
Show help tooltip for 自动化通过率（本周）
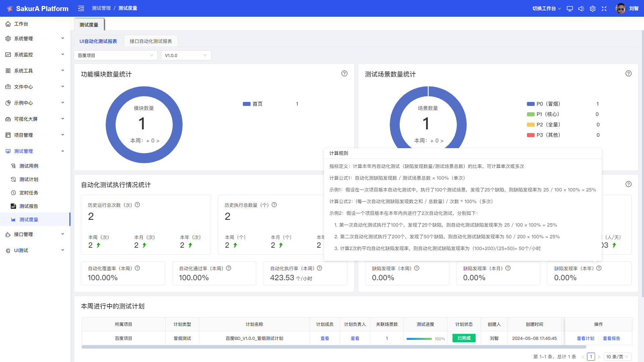coord(228,268)
